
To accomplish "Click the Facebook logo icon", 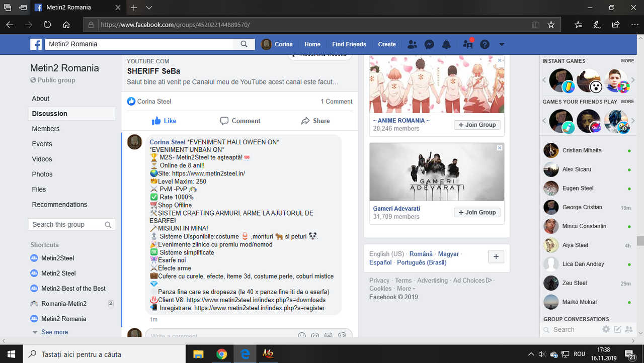I will [36, 44].
